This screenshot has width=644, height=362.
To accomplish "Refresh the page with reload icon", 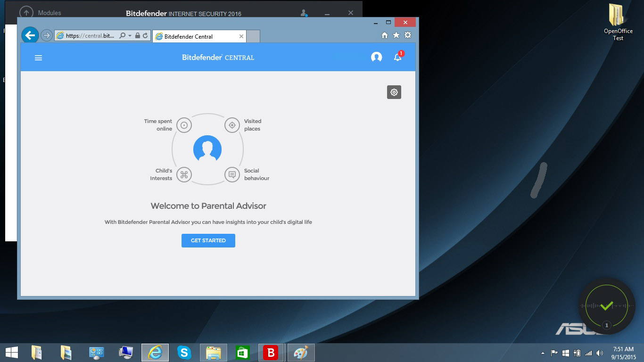I will click(145, 36).
